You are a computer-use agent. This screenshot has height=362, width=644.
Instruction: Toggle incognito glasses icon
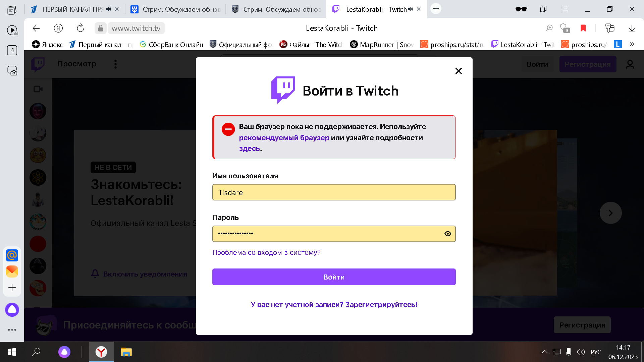521,9
